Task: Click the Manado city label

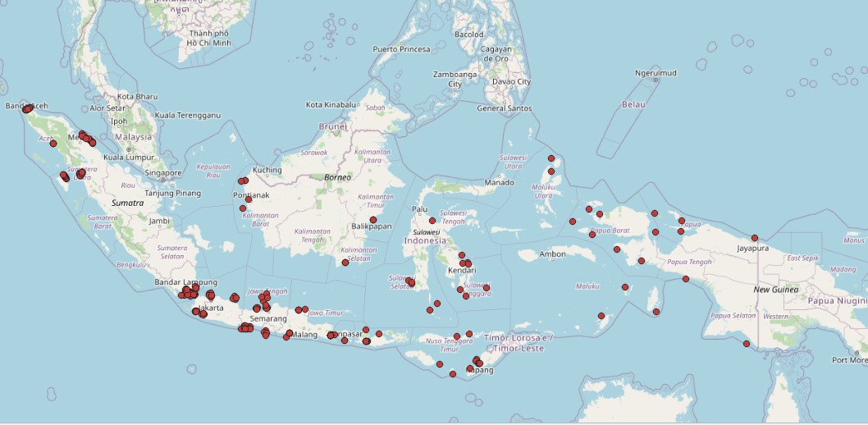Action: click(499, 182)
